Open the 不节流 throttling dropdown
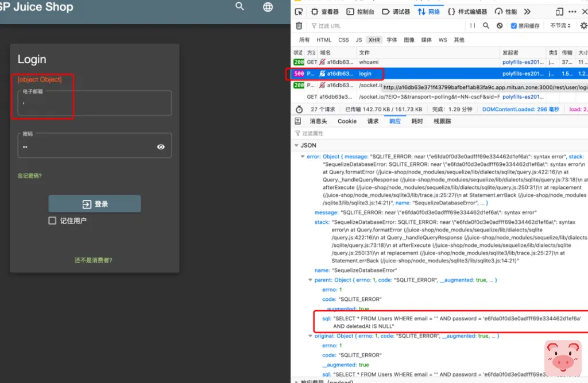 (560, 25)
